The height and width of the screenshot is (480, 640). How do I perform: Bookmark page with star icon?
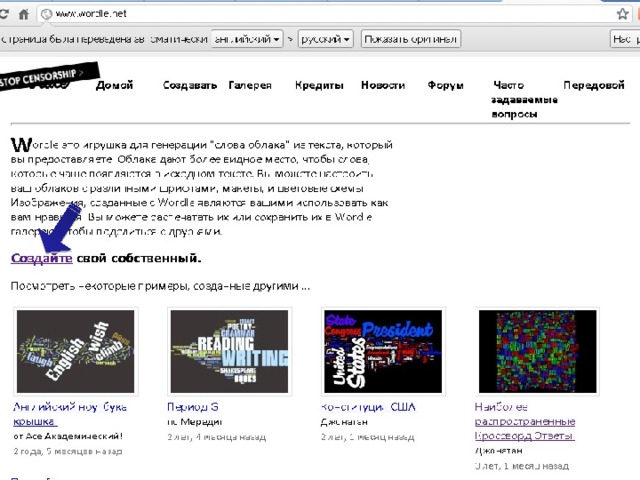622,14
